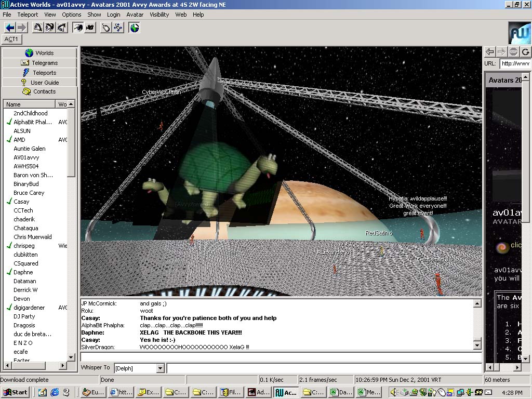Click the web browser Stop sign icon
The width and height of the screenshot is (532, 399).
tap(513, 51)
